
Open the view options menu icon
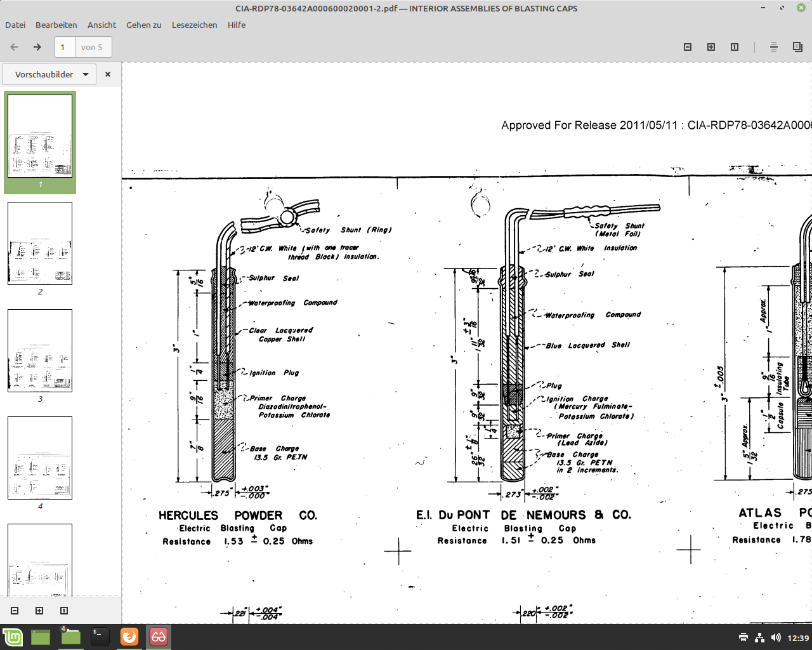(x=774, y=47)
